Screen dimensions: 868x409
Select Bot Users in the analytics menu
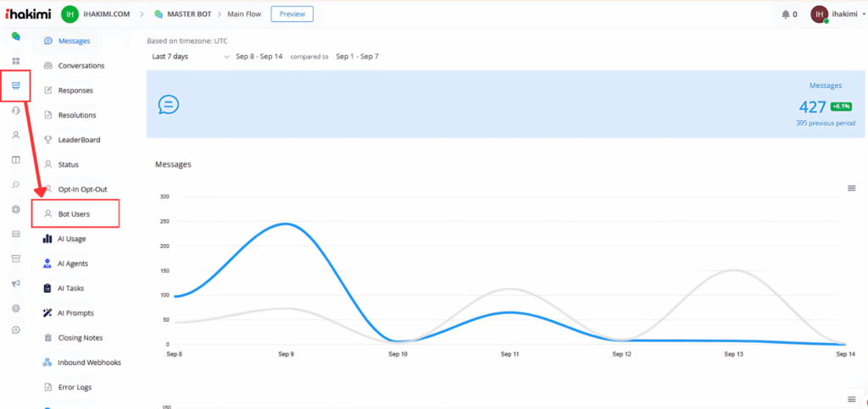coord(74,214)
